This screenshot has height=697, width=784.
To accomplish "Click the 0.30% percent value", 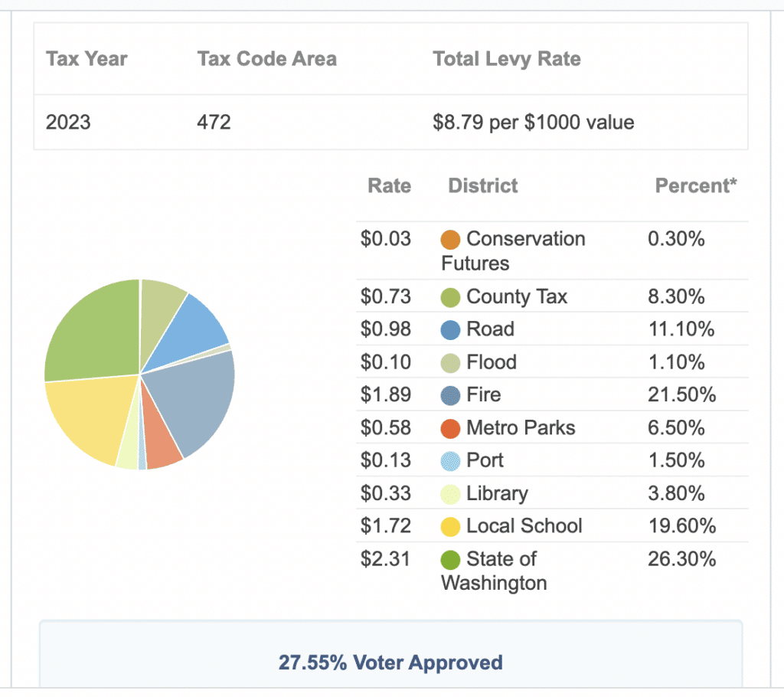I will pyautogui.click(x=676, y=239).
